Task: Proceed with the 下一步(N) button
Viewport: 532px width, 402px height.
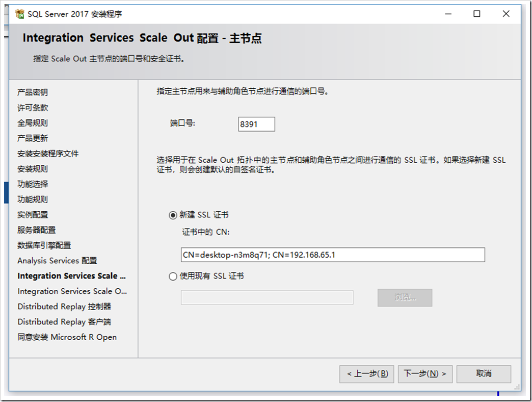Action: coord(425,374)
